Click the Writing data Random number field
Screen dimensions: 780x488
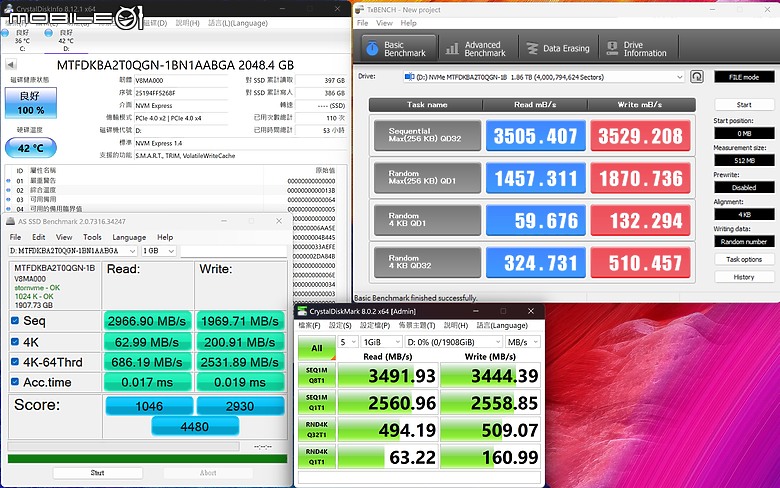[x=744, y=242]
